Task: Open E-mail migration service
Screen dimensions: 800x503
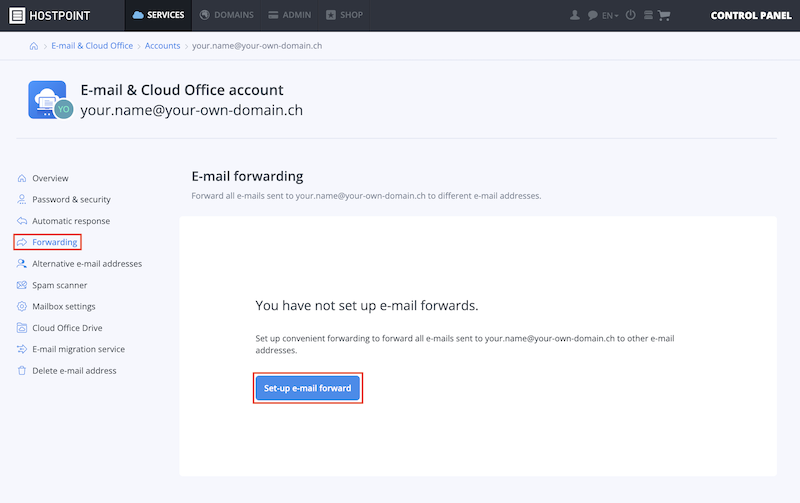Action: coord(79,349)
